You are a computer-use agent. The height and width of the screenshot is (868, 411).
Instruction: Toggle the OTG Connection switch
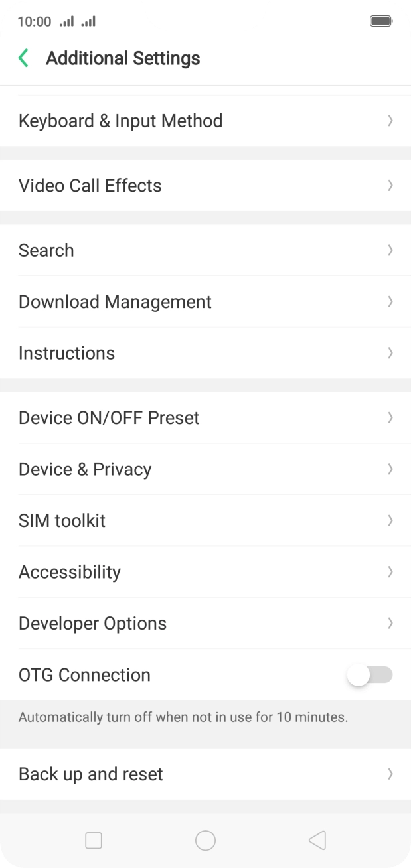click(x=369, y=675)
